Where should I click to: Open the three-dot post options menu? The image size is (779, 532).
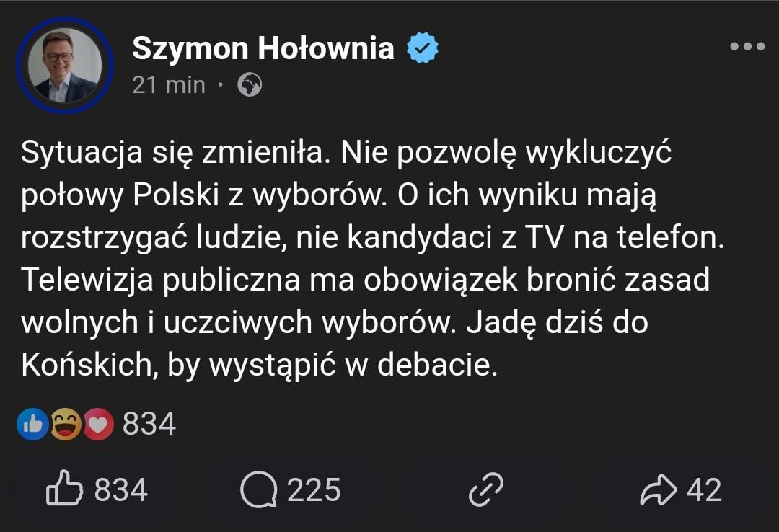747,46
